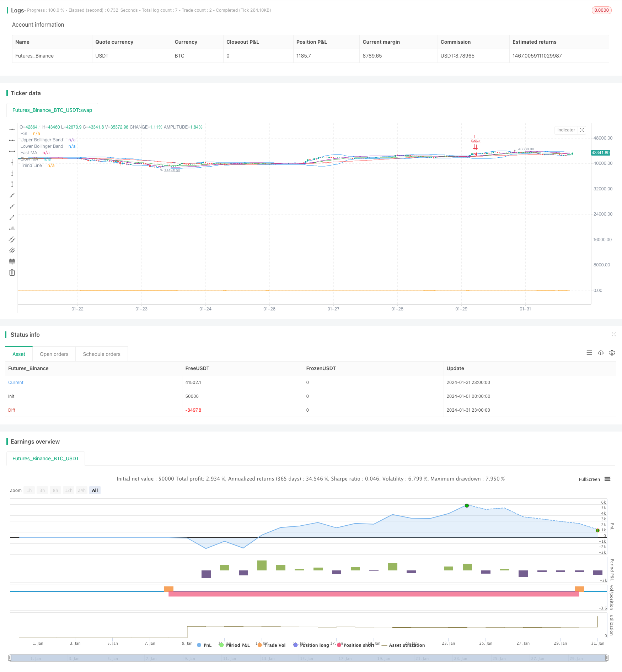Switch to the Open orders tab
Viewport: 622px width, 672px height.
[x=54, y=354]
